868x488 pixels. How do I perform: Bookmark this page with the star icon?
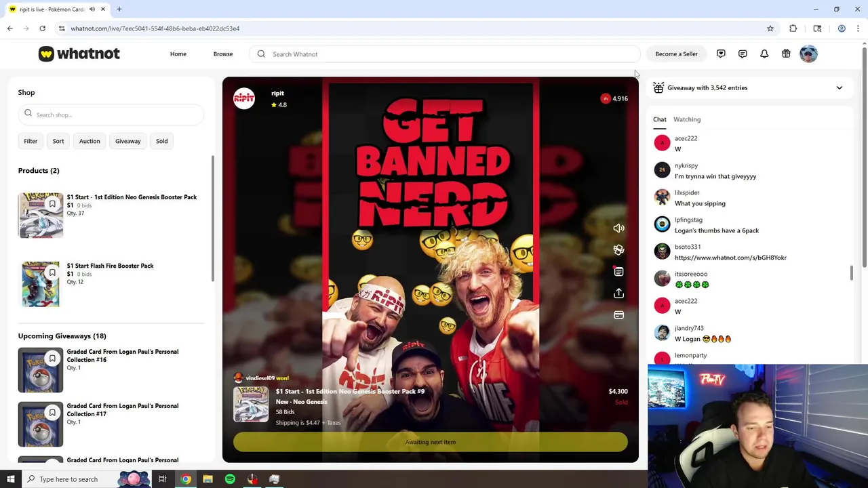770,28
